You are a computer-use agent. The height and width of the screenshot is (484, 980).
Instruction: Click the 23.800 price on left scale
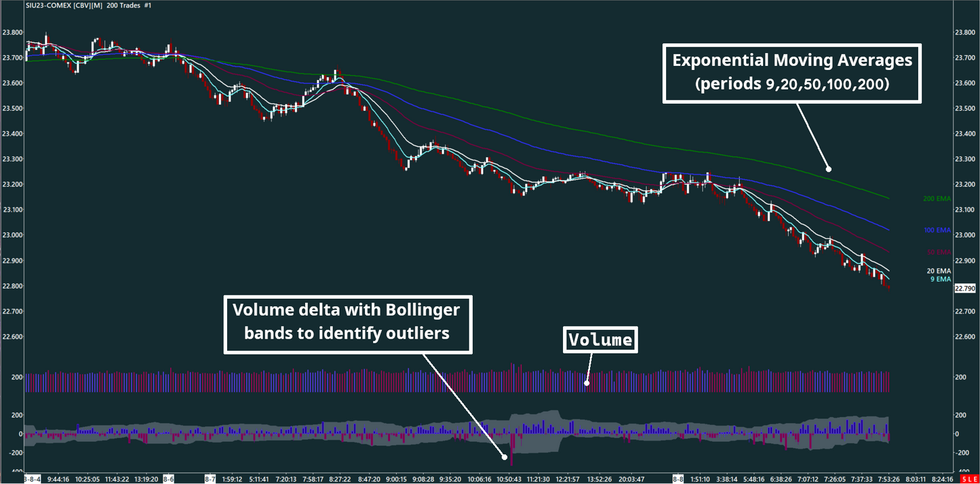(x=12, y=33)
